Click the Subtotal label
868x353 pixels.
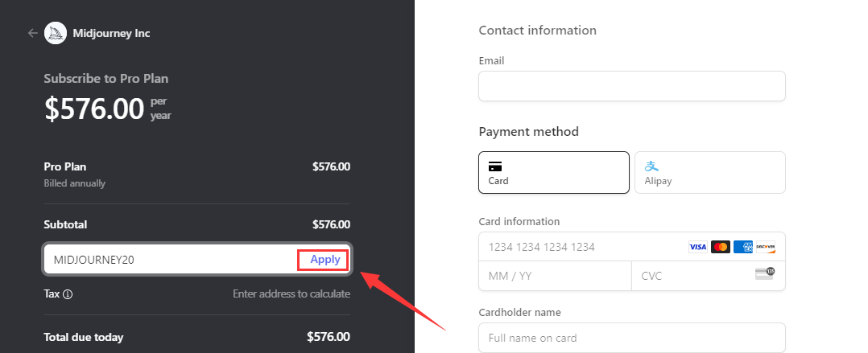(65, 224)
